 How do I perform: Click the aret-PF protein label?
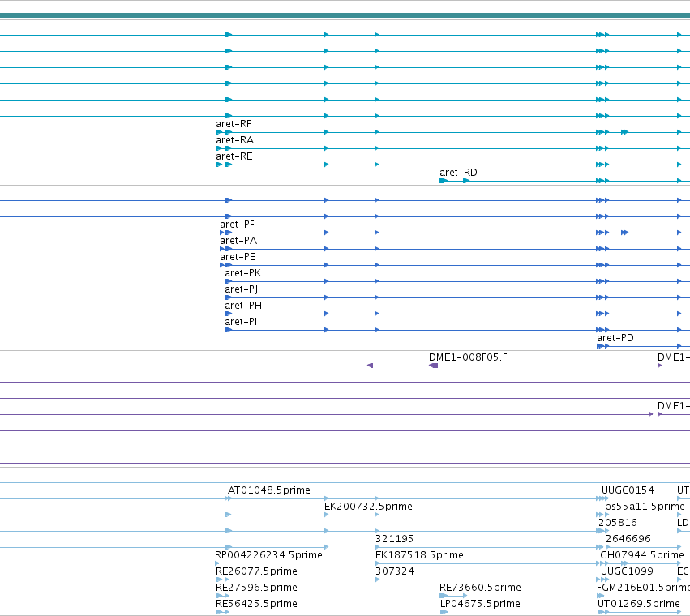238,225
